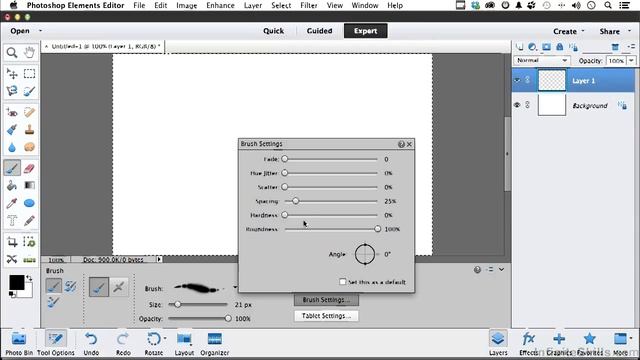Toggle lock transparent pixels for layer
The height and width of the screenshot is (360, 640).
click(573, 47)
